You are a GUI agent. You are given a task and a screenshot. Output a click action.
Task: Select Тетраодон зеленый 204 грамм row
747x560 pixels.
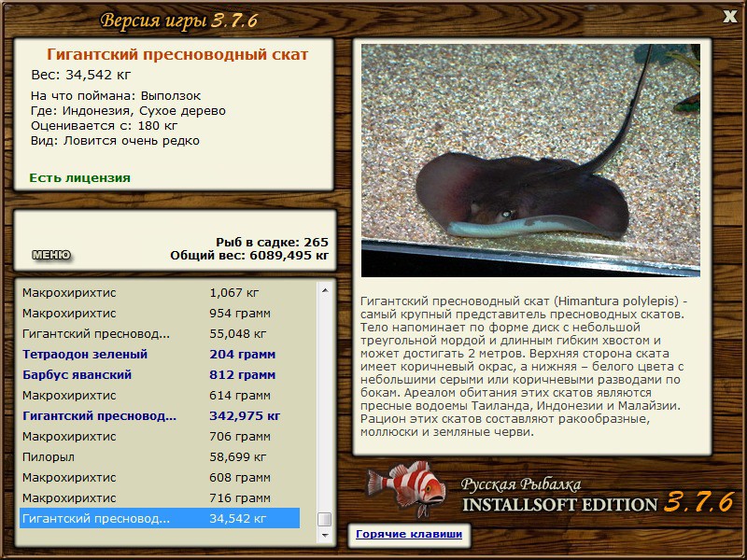[x=160, y=354]
